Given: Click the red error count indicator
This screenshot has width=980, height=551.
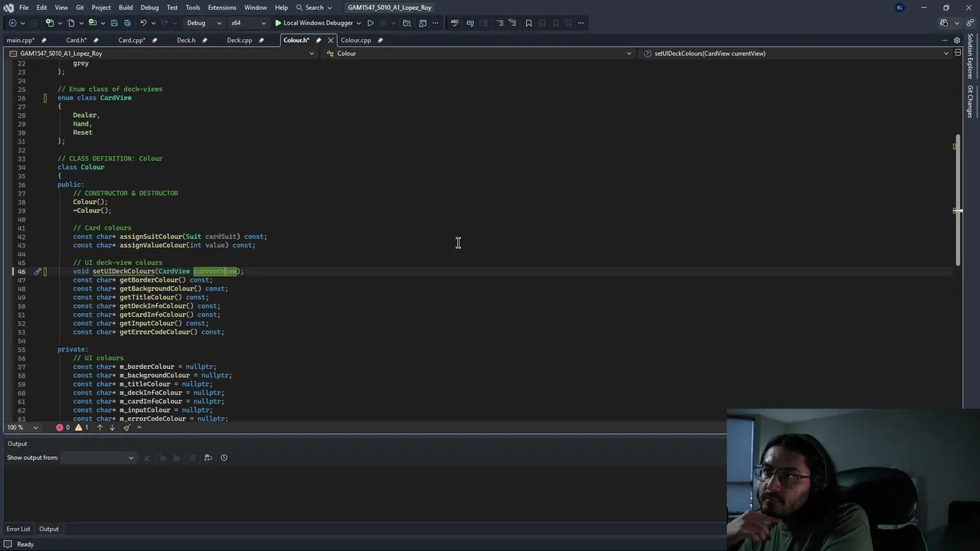Looking at the screenshot, I should coord(63,428).
